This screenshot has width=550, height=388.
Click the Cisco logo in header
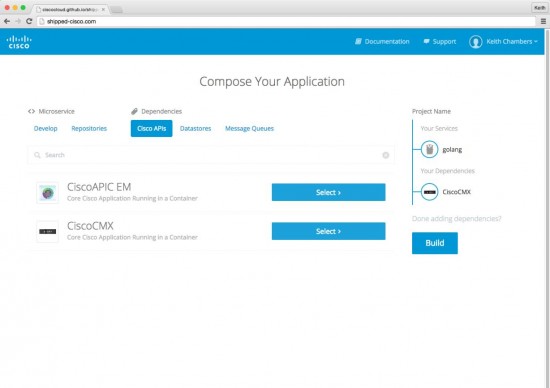pyautogui.click(x=19, y=42)
